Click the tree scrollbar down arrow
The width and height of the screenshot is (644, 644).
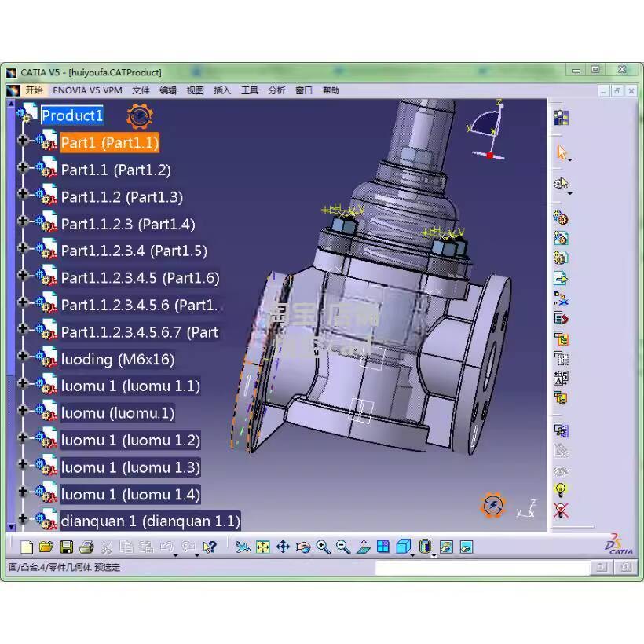[x=12, y=526]
